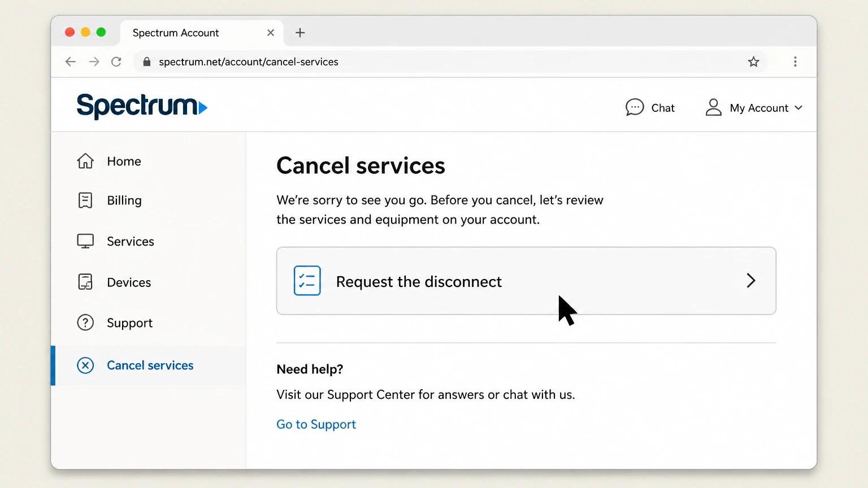Click the Support question mark icon
Viewport: 868px width, 488px height.
coord(85,323)
